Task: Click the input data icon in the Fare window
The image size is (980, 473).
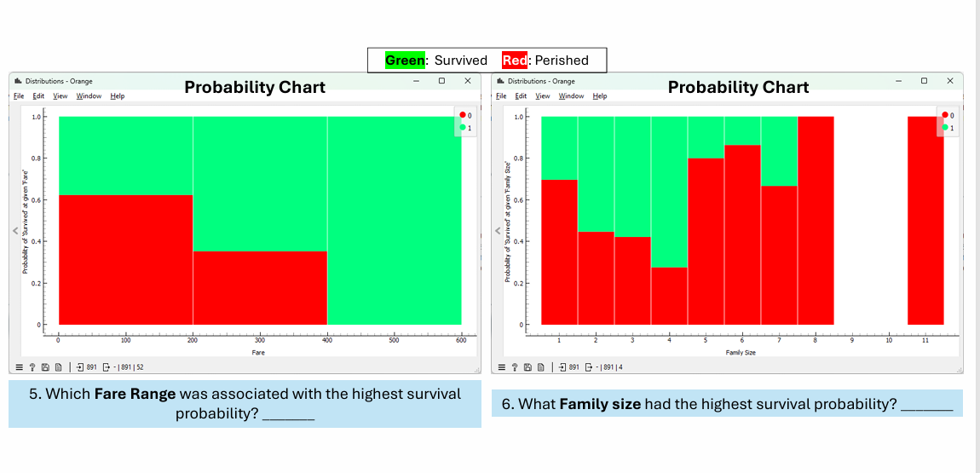Action: point(81,366)
